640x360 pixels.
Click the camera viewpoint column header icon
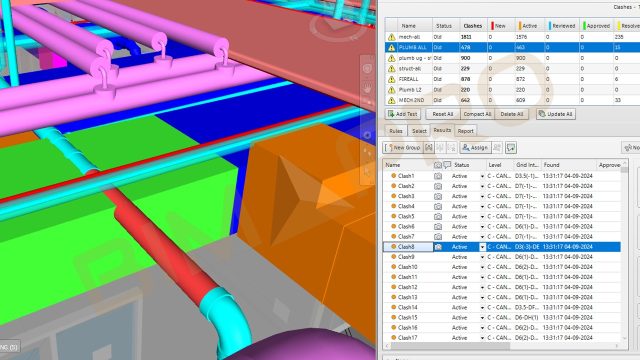tap(438, 165)
